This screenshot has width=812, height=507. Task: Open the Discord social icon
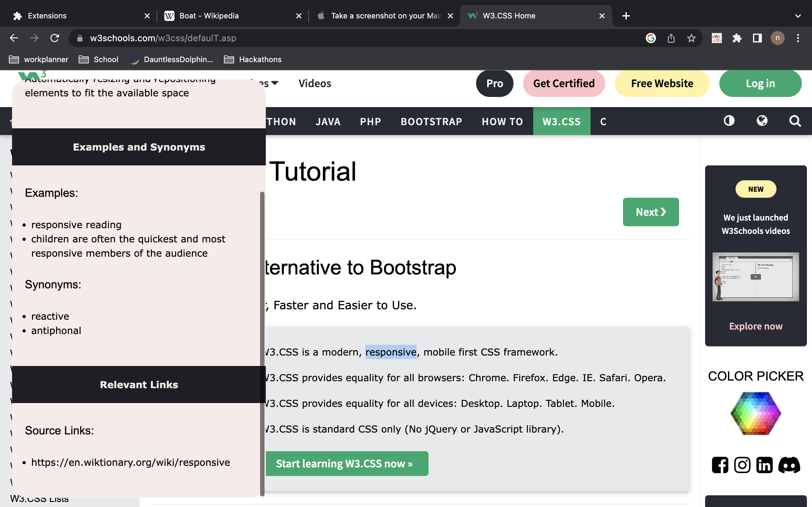(789, 465)
